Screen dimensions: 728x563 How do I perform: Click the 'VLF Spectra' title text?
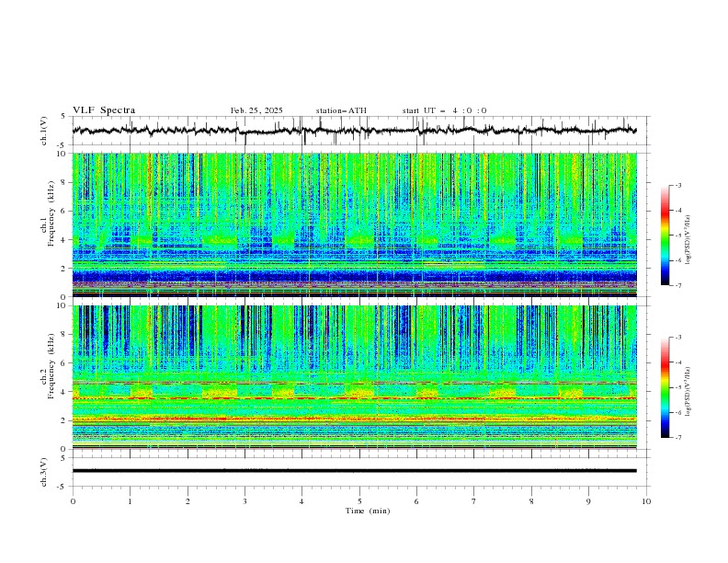coord(104,110)
